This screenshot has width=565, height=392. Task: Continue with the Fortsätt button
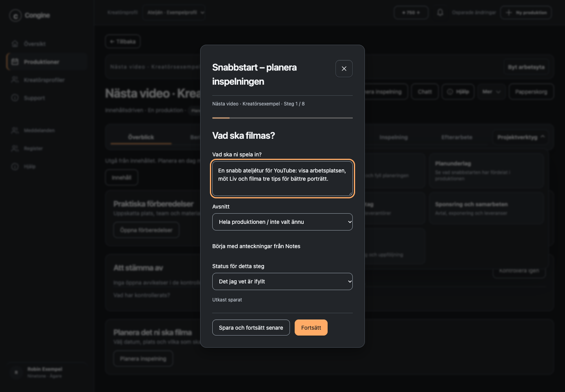[311, 328]
